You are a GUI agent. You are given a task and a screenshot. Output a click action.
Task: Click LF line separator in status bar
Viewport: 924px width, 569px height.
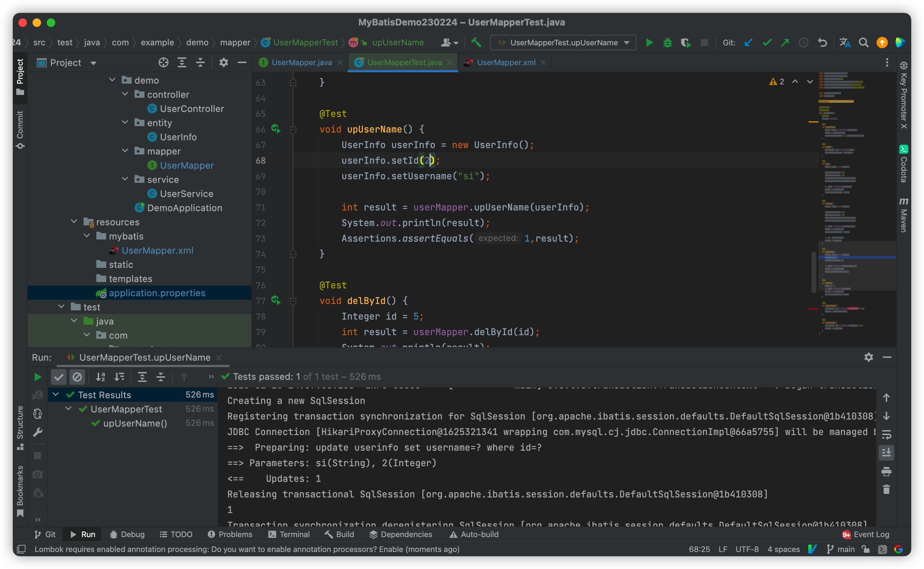pos(723,550)
